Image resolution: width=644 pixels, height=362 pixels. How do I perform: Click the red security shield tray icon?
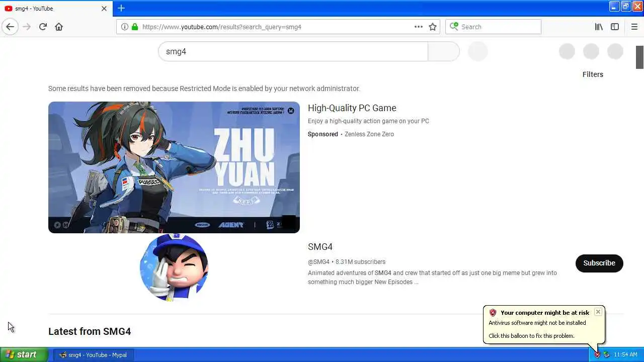[597, 354]
